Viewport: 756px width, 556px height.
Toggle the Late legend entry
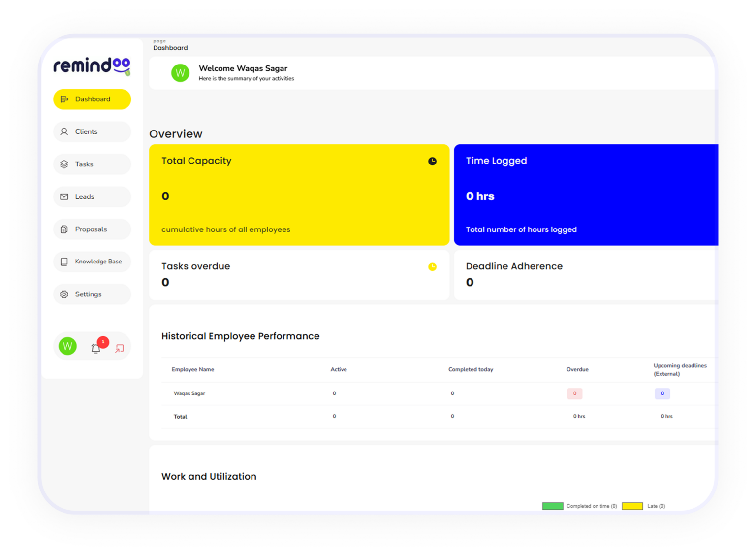point(656,506)
